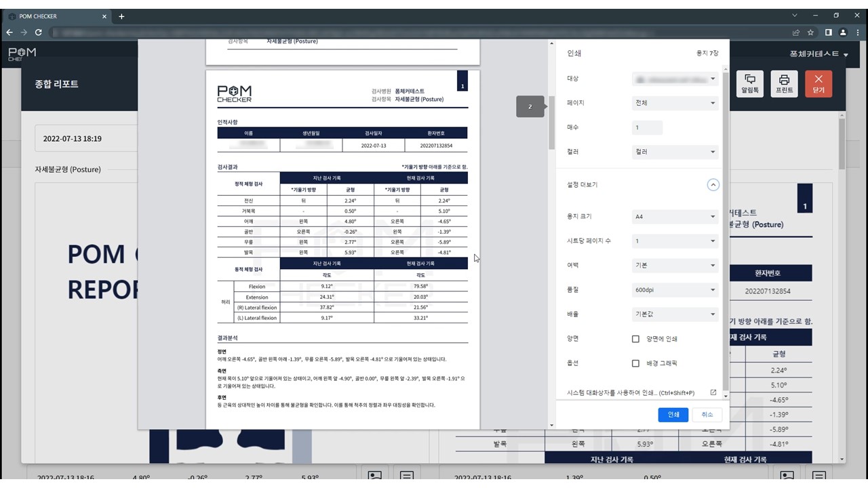Click the preview pane scroll-down arrow
Screen dimensions: 868x488
coord(551,426)
